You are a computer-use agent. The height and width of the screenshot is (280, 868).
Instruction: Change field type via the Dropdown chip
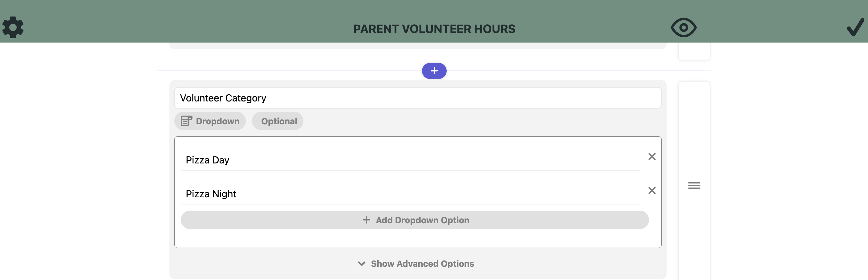point(210,121)
